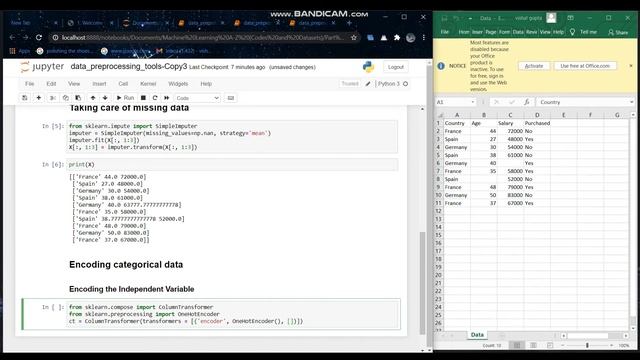Open Excel Home ribbon tab
Screen dimensions: 640x360
pos(464,32)
